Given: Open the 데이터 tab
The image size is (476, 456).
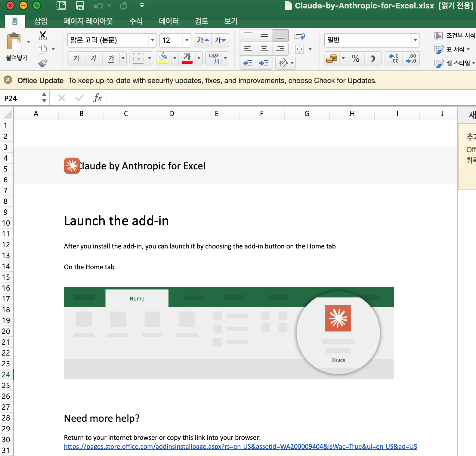Looking at the screenshot, I should pos(169,21).
